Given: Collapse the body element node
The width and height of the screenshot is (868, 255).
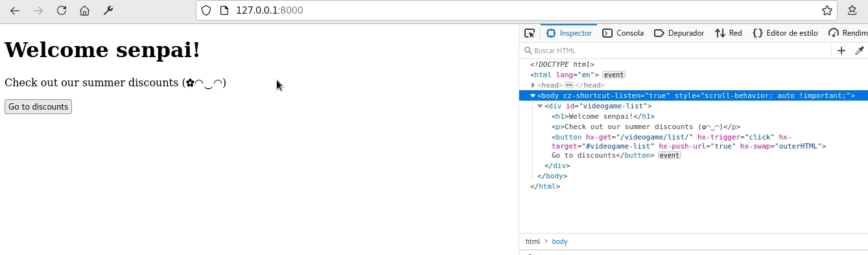Looking at the screenshot, I should coord(533,95).
